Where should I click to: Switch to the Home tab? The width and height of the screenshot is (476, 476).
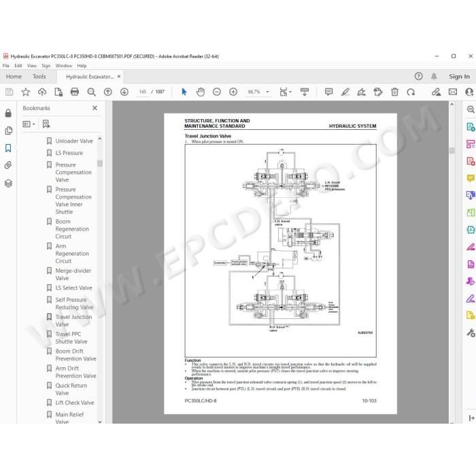point(14,76)
